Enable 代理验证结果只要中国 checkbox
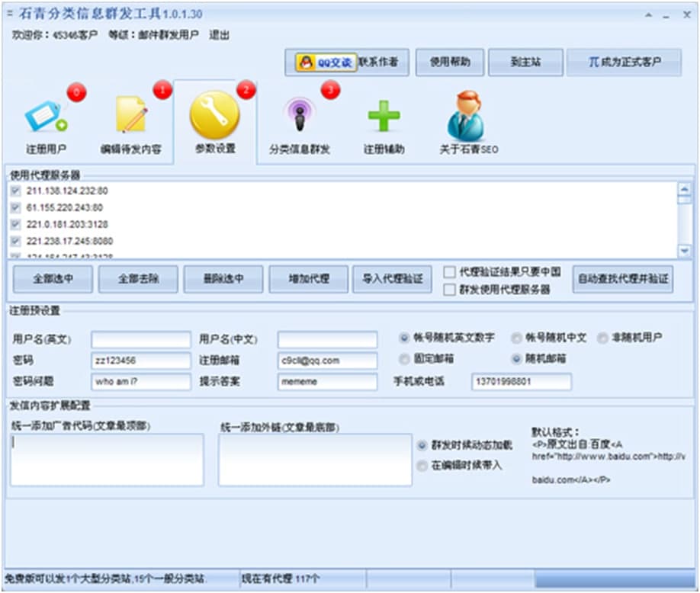The image size is (700, 593). point(450,272)
